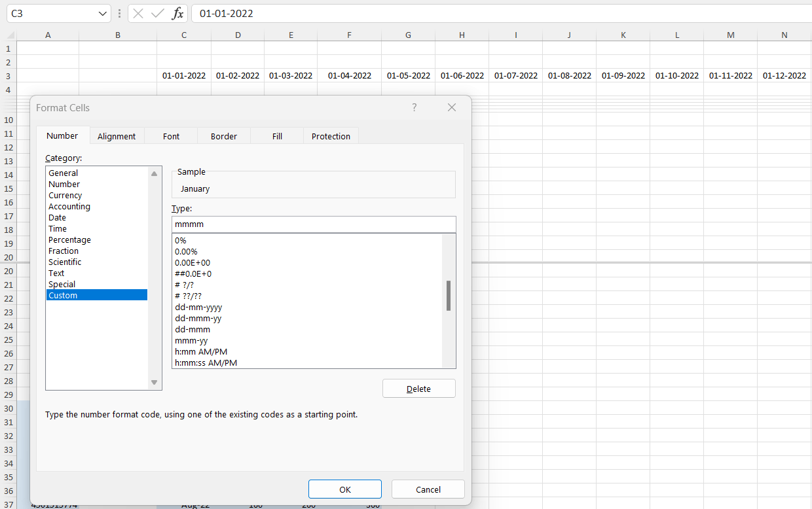Close the Format Cells dialog
The image size is (812, 509).
pos(452,107)
